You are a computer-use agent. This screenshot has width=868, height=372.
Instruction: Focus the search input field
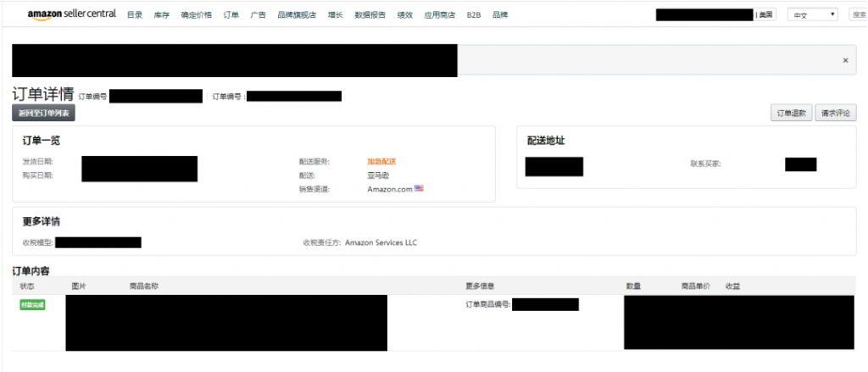(859, 15)
